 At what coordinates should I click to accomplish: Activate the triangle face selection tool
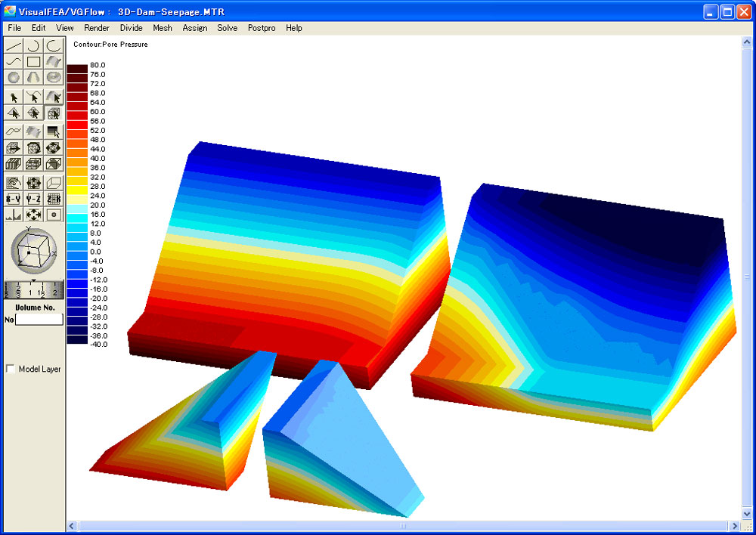pyautogui.click(x=14, y=113)
